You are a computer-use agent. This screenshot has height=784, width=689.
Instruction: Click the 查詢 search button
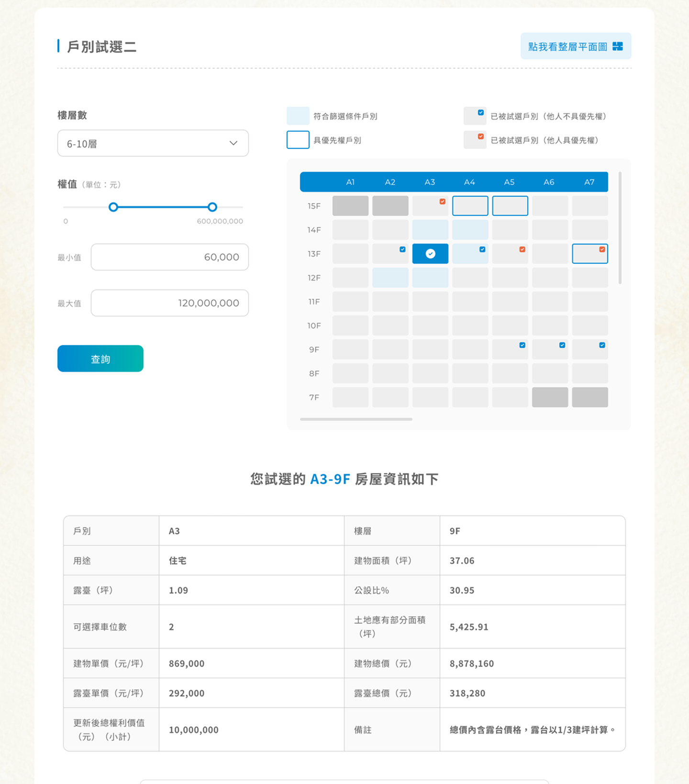[x=100, y=358]
